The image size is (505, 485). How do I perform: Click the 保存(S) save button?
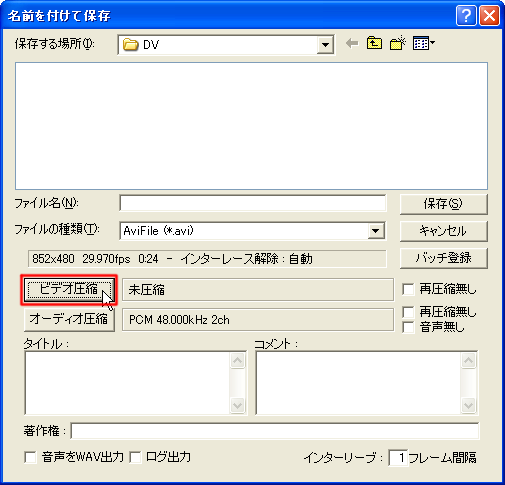click(443, 204)
